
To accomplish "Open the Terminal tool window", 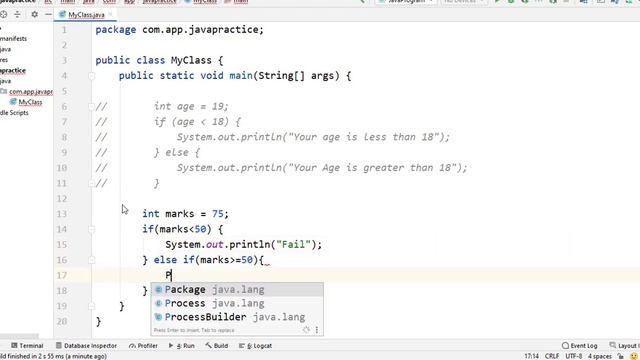I will [x=27, y=346].
